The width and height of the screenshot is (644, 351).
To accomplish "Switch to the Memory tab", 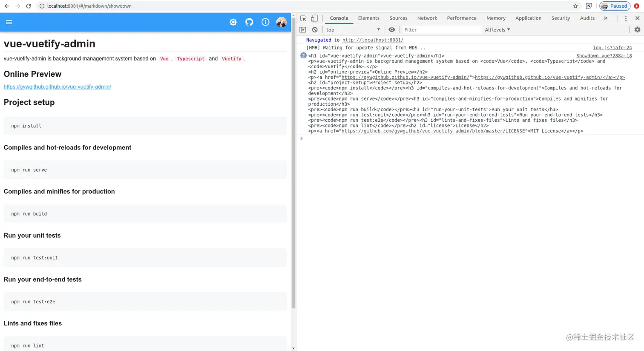I will click(x=496, y=18).
